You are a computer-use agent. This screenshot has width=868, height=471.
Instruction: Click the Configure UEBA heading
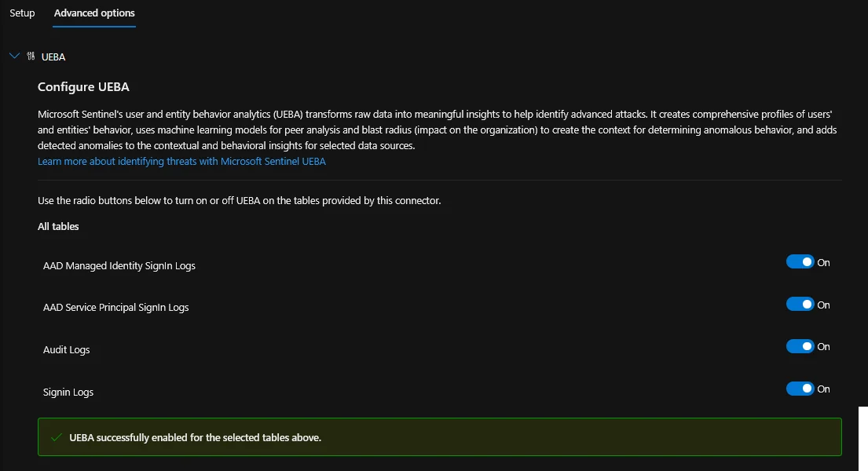click(83, 87)
